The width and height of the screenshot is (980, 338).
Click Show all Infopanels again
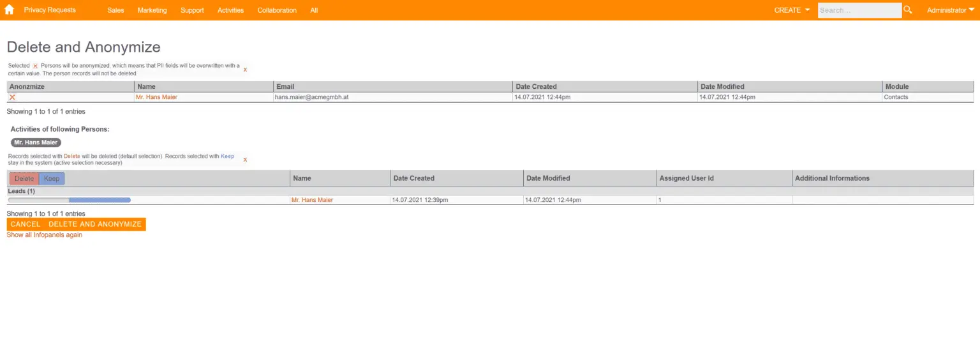45,235
